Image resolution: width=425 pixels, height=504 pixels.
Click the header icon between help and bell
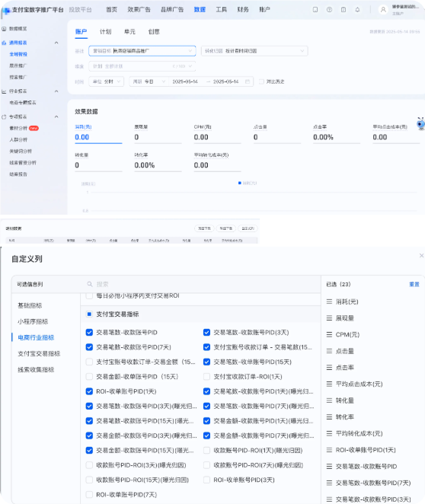coord(344,10)
